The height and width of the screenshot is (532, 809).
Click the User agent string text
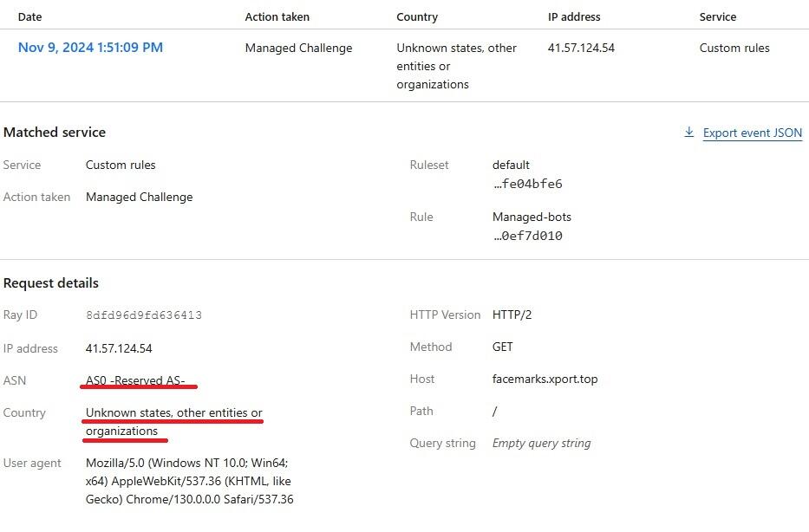[x=189, y=481]
